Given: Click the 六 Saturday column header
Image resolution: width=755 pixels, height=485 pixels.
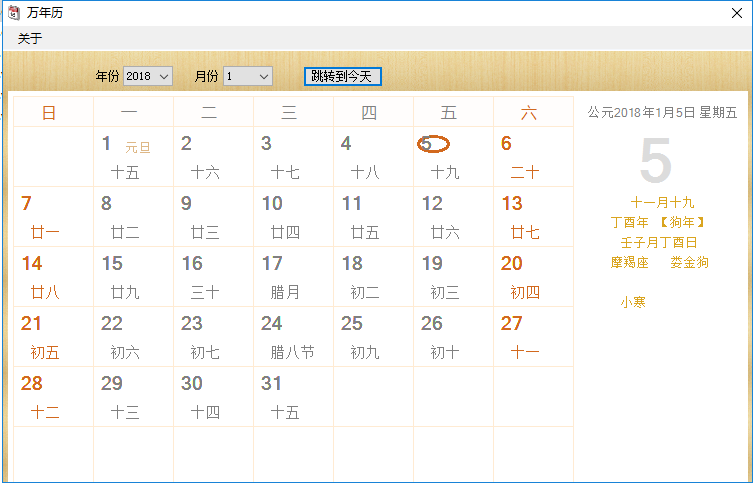Looking at the screenshot, I should tap(533, 112).
